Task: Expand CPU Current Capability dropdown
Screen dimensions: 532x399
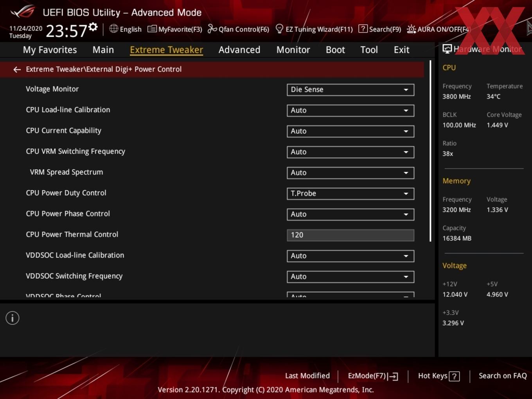Action: pos(350,131)
